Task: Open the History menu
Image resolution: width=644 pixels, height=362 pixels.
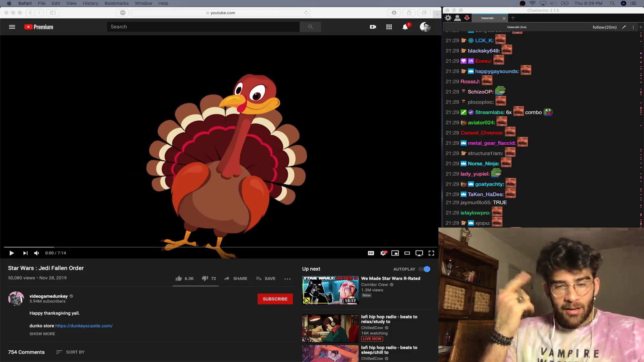Action: [x=91, y=3]
